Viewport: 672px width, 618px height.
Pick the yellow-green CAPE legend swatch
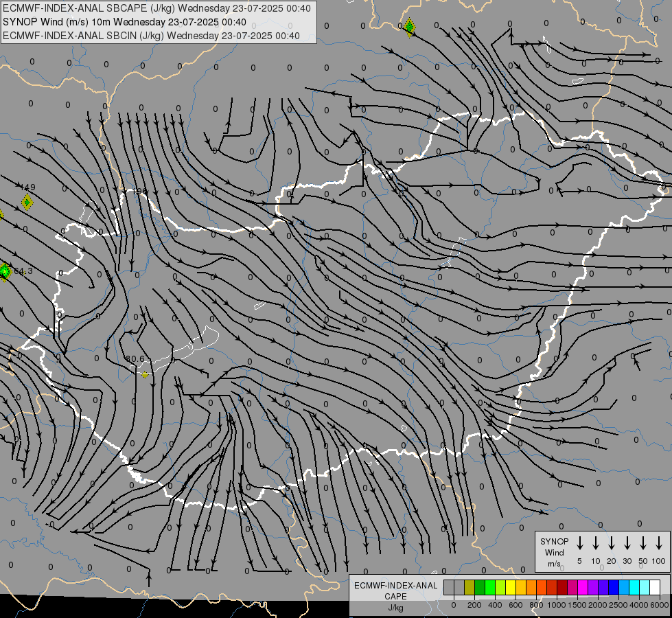[x=500, y=587]
